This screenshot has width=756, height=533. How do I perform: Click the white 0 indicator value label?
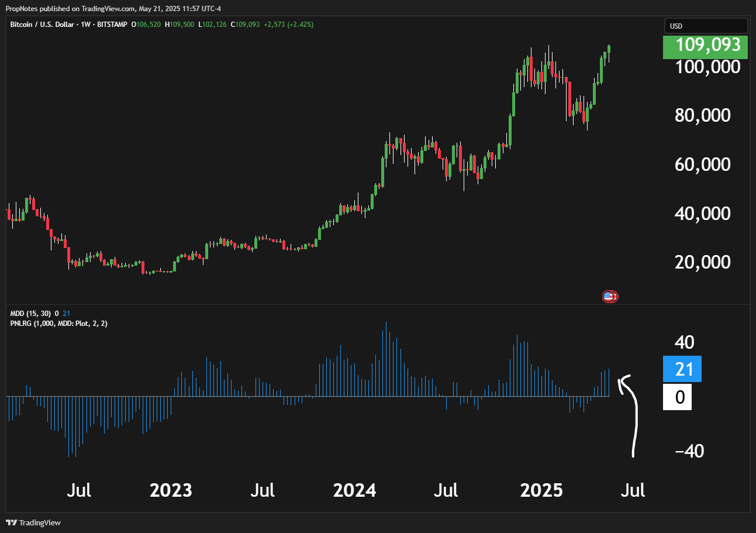tap(677, 397)
